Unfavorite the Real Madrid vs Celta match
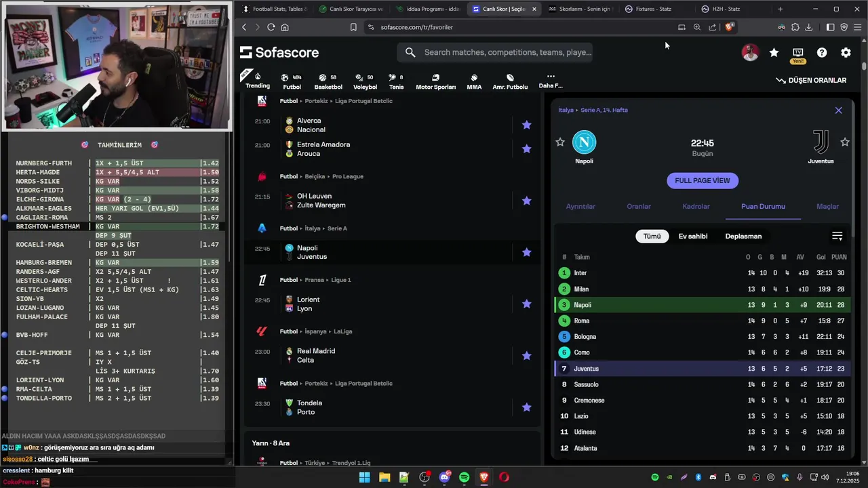The height and width of the screenshot is (488, 868). 526,355
